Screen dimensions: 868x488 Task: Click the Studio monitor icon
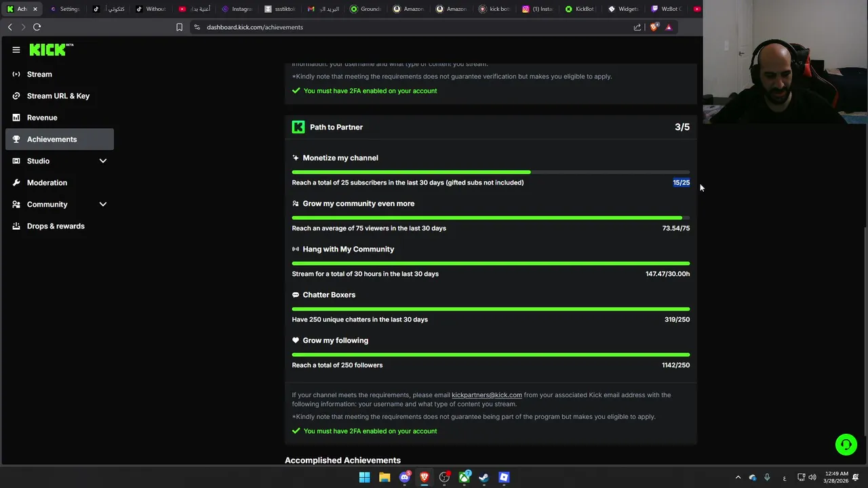pos(16,161)
